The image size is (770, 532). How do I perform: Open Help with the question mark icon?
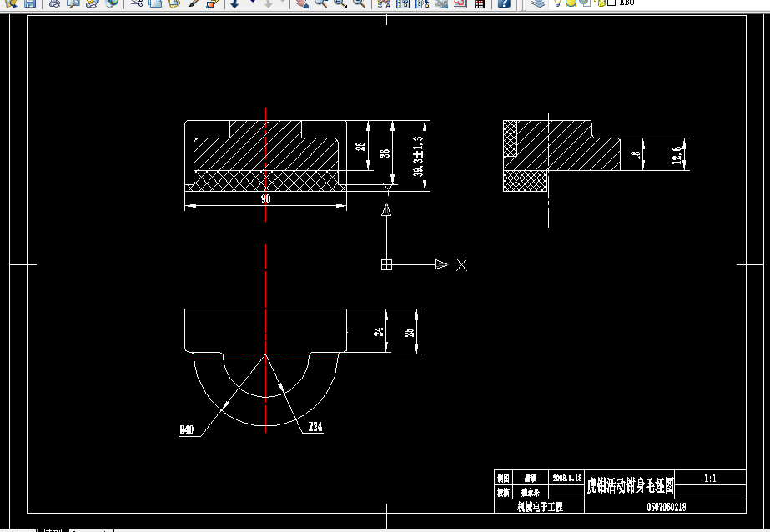(x=504, y=3)
